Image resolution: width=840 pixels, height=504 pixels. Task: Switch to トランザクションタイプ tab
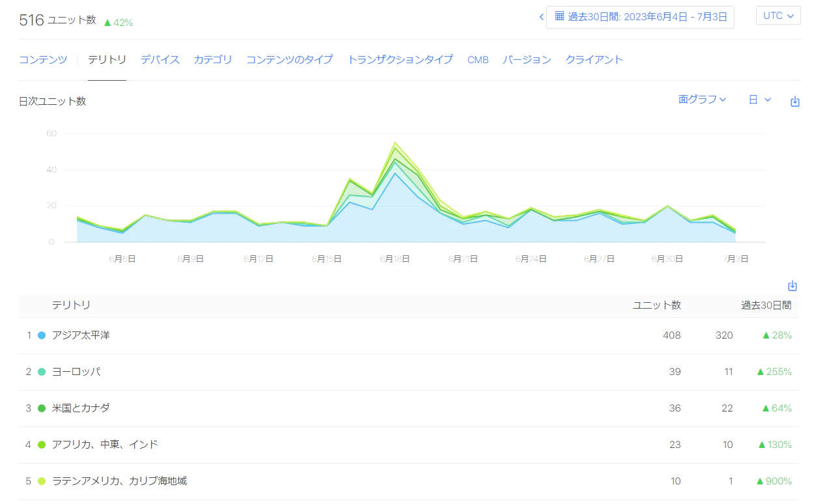click(x=400, y=59)
